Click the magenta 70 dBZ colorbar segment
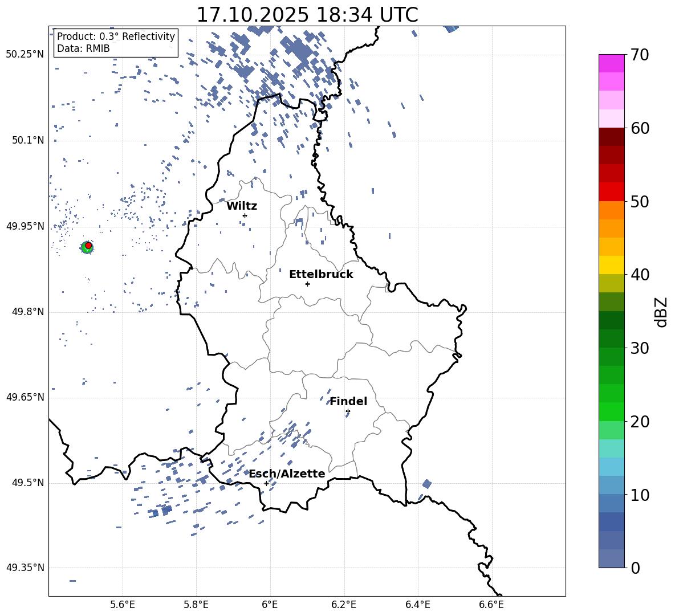Screen dimensions: 675x616 611,63
